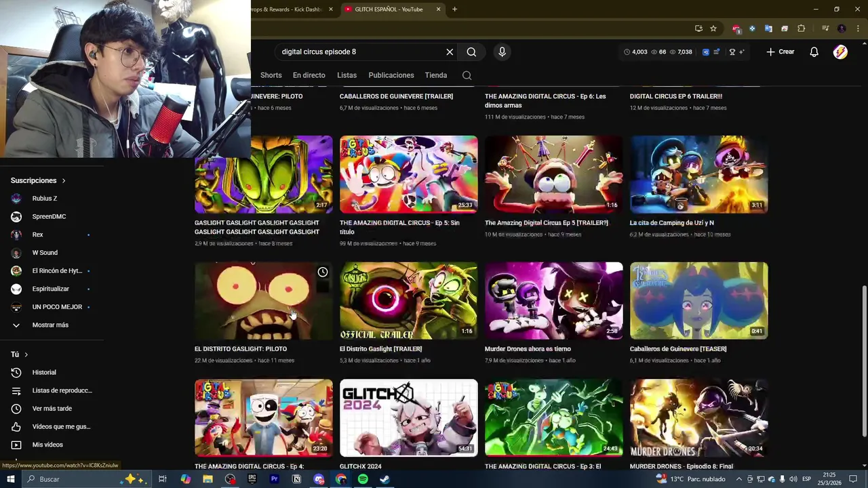Open Murder Drones ahora es tierno thumbnail
868x488 pixels.
[x=553, y=301]
